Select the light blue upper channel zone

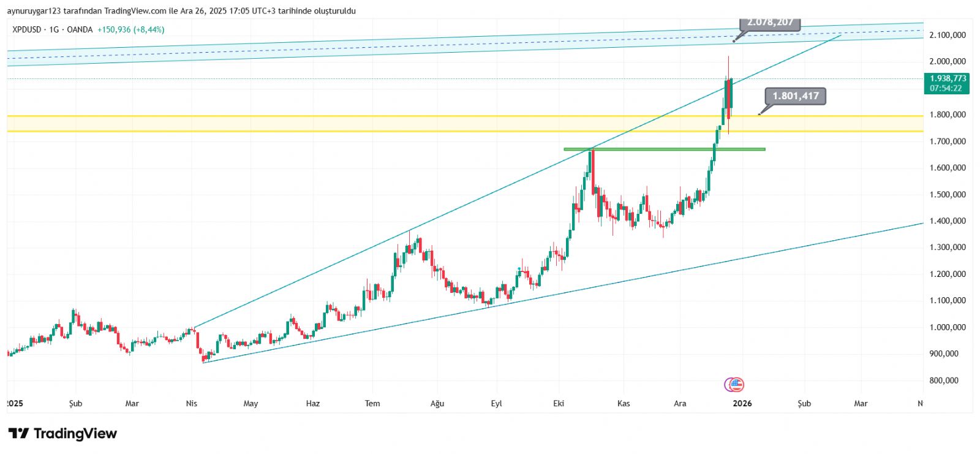[x=367, y=50]
